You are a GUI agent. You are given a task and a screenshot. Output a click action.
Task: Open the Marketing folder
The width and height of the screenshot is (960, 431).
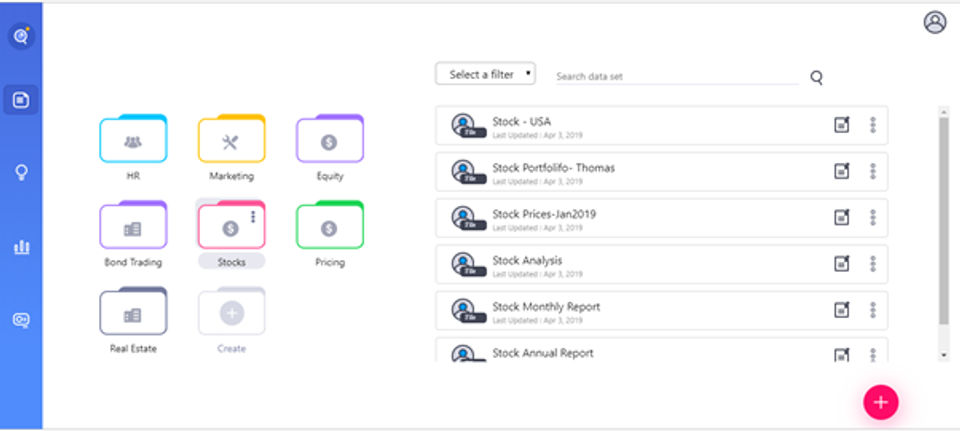231,141
